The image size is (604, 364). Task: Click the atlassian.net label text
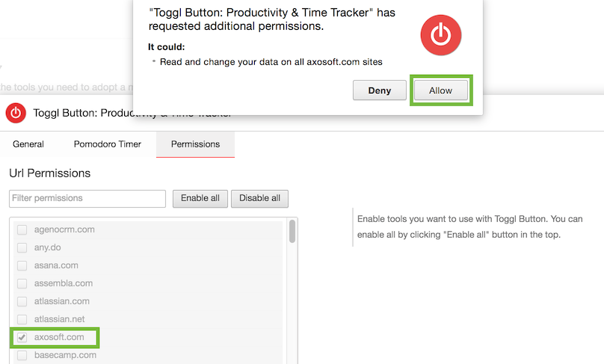(59, 319)
